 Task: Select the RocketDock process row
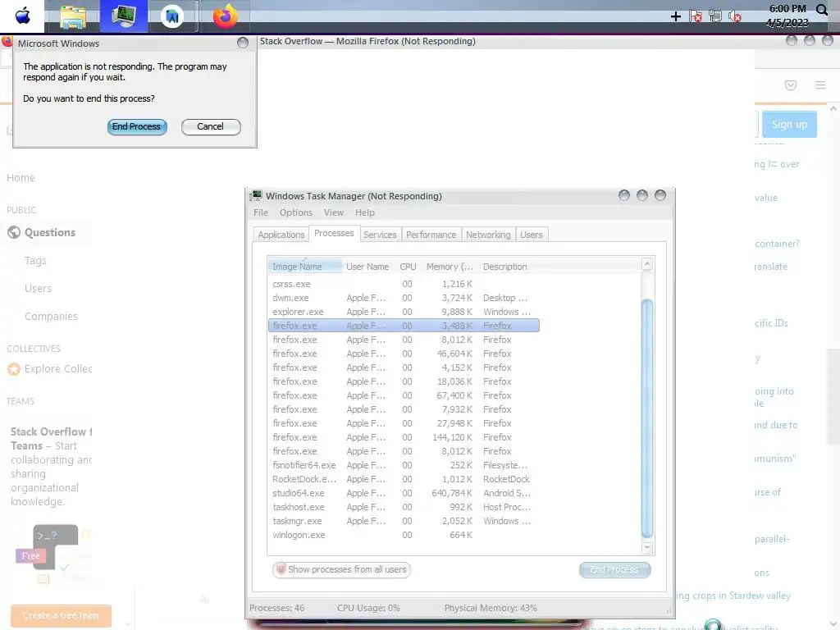click(x=404, y=479)
